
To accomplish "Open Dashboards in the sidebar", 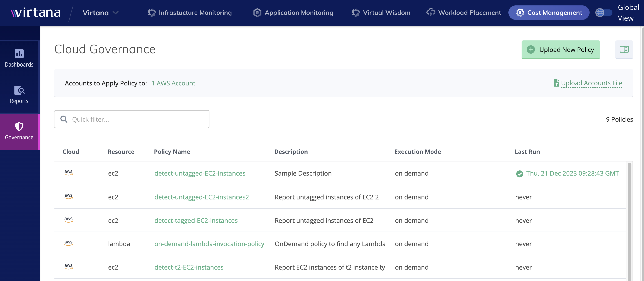I will point(19,59).
